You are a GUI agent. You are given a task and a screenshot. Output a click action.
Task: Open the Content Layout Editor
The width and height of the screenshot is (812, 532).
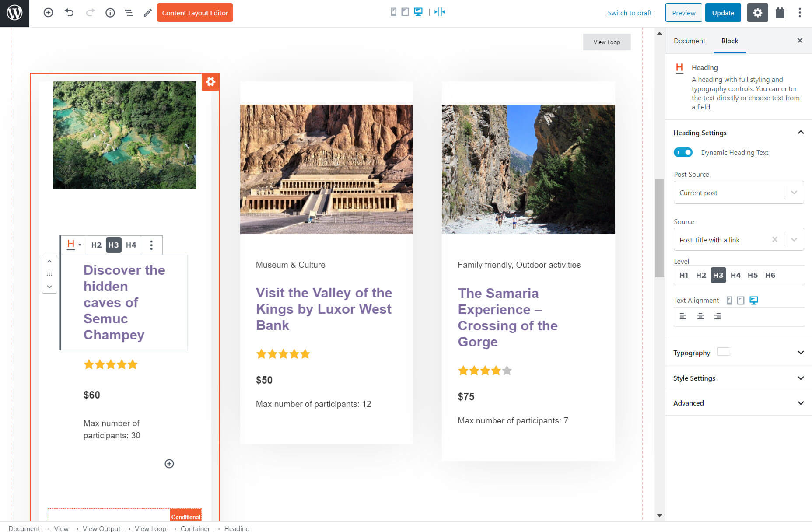click(195, 13)
